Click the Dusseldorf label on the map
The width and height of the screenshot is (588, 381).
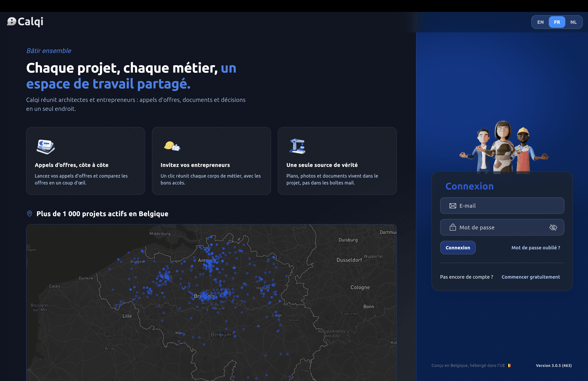pos(349,260)
